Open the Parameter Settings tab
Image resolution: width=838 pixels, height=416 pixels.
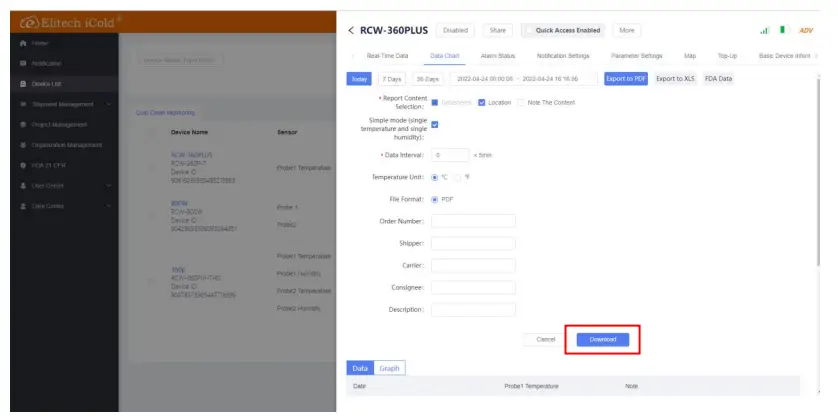[637, 56]
